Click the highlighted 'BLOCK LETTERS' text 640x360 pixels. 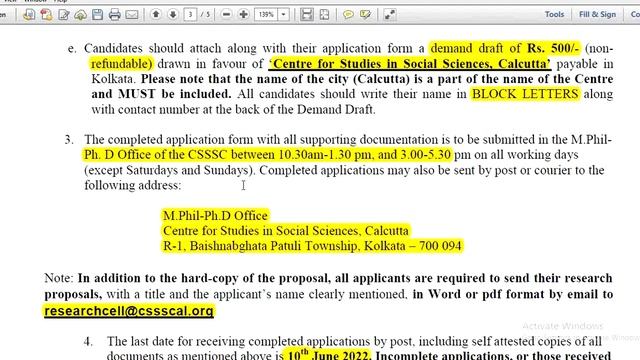pyautogui.click(x=525, y=94)
